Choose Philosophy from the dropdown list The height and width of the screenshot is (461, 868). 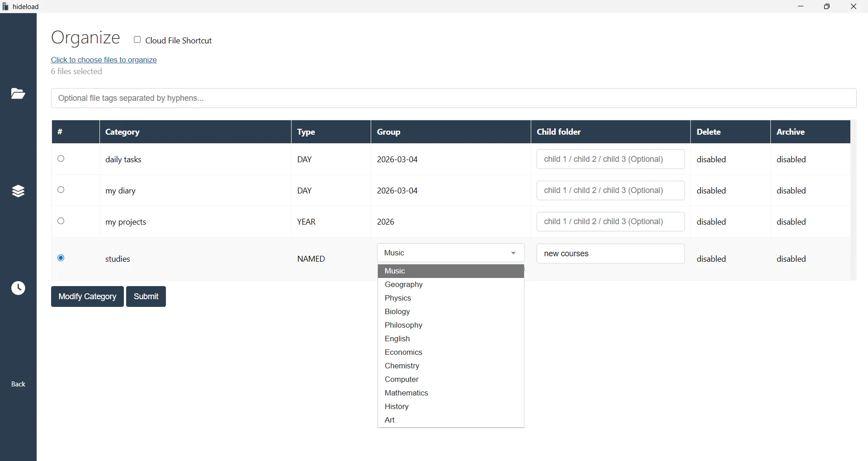coord(451,325)
